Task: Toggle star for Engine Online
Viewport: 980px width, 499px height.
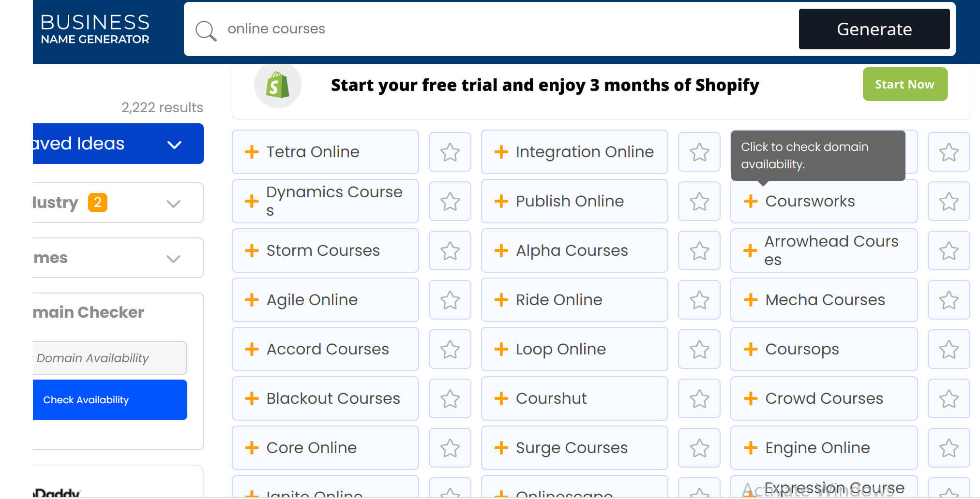Action: 948,448
